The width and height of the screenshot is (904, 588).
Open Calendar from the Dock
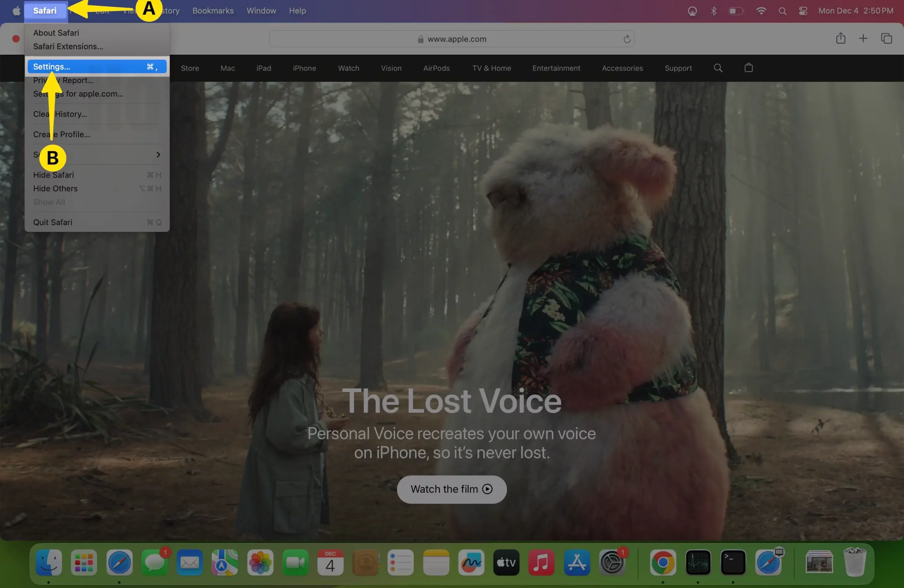pyautogui.click(x=331, y=563)
